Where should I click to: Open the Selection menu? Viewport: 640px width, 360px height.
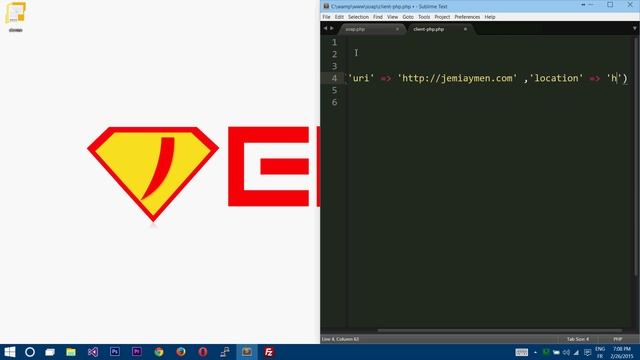click(358, 17)
